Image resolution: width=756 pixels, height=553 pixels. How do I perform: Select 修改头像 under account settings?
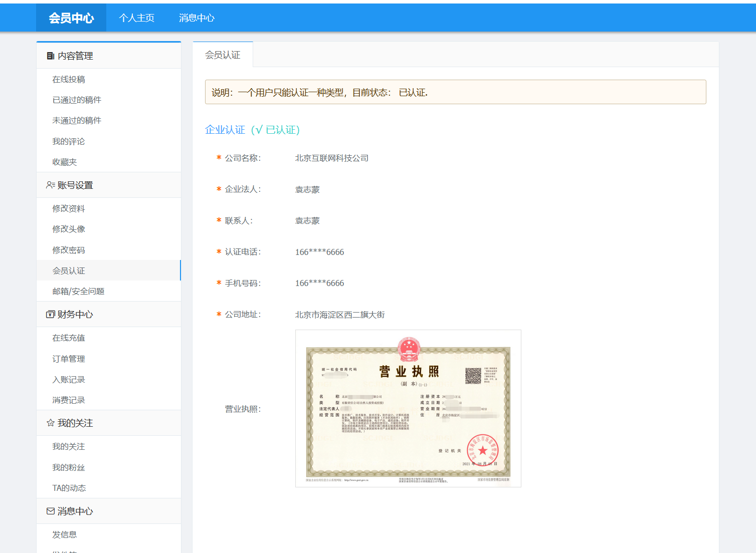[x=69, y=229]
